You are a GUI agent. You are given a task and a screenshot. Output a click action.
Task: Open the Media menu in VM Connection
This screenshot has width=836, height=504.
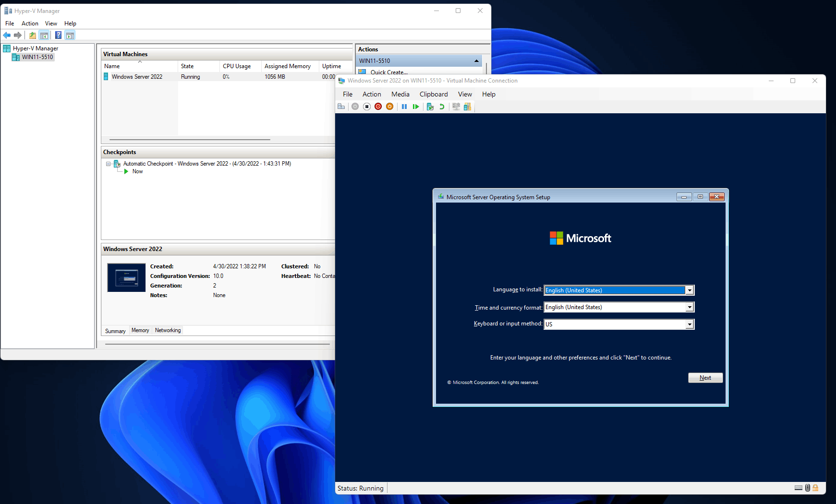coord(400,95)
